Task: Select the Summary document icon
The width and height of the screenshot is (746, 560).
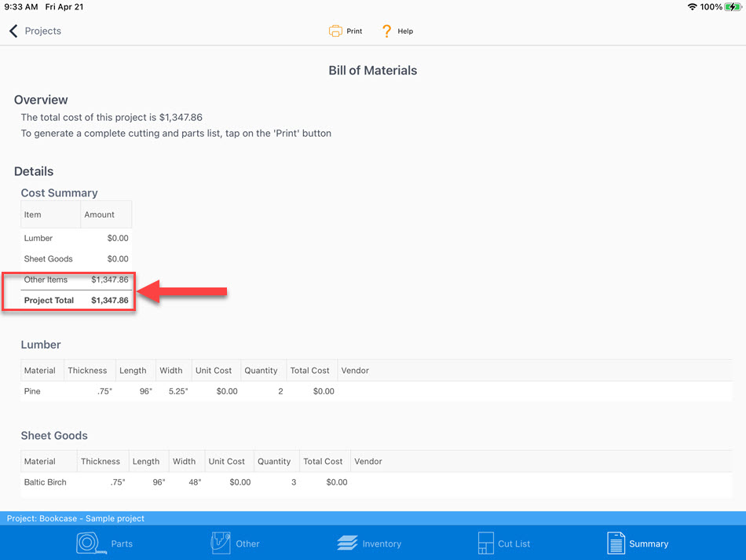Action: click(616, 543)
